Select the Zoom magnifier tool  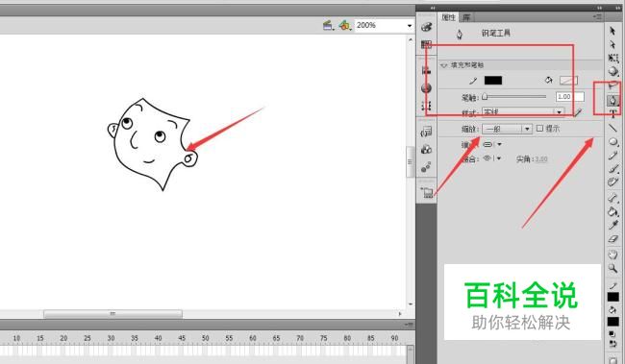click(613, 269)
